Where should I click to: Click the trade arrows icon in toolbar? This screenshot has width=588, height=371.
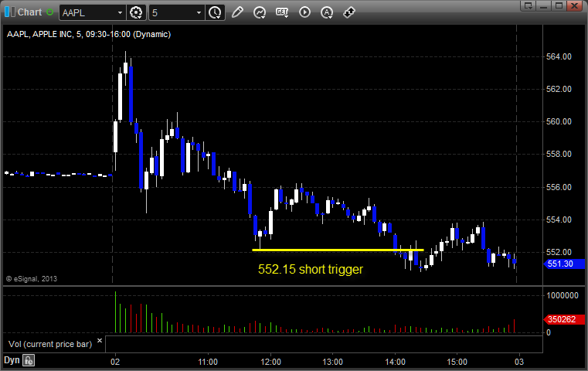(349, 12)
